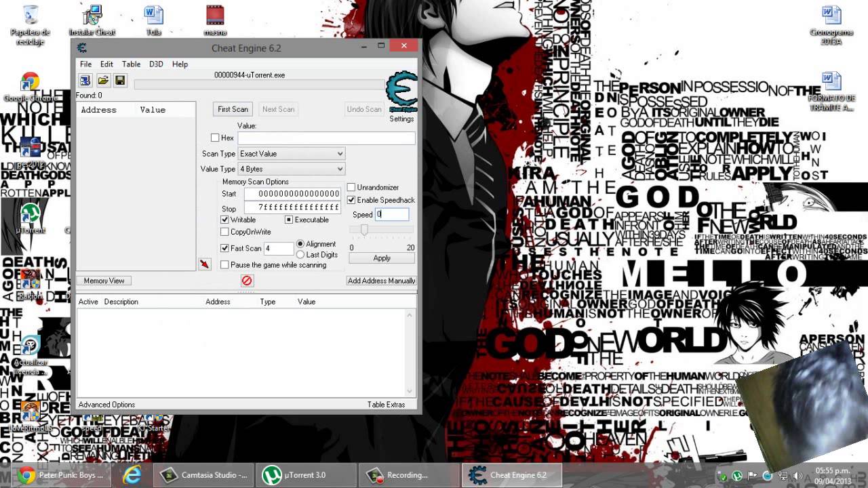Click the Address column header in results
Viewport: 868px width, 488px height.
click(x=98, y=110)
